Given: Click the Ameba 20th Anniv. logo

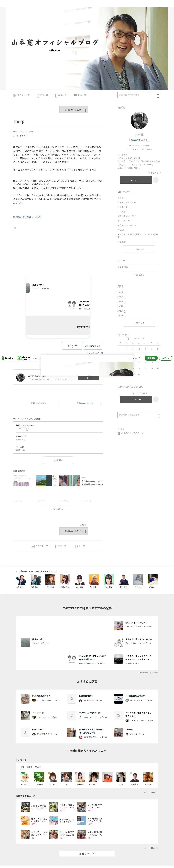Looking at the screenshot, I should (x=24, y=358).
